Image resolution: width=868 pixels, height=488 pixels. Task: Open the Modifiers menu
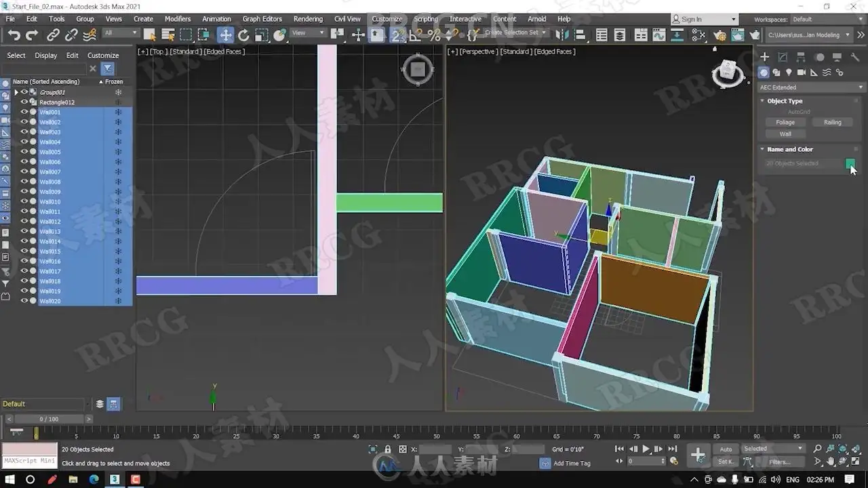tap(178, 19)
